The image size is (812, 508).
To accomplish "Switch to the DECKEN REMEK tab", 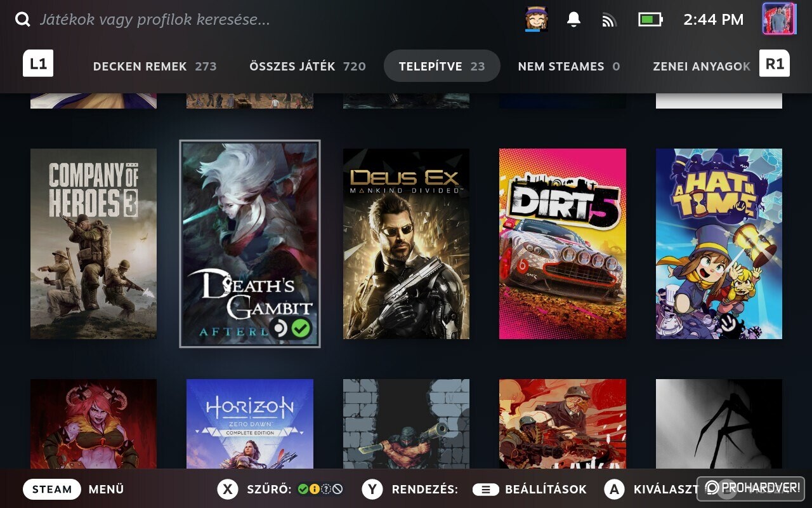I will coord(155,66).
